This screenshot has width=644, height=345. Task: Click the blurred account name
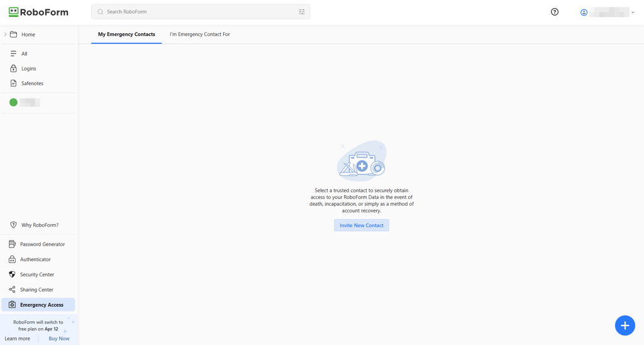point(609,13)
